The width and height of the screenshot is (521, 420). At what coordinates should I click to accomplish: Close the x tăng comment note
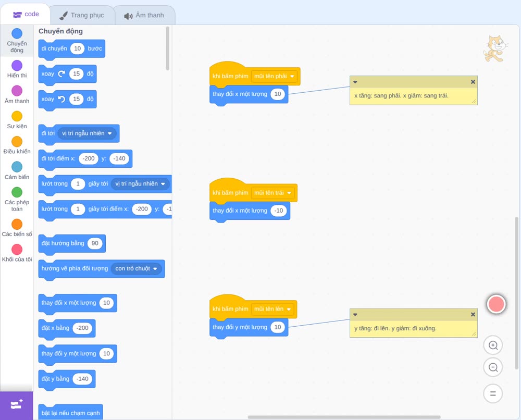tap(473, 82)
